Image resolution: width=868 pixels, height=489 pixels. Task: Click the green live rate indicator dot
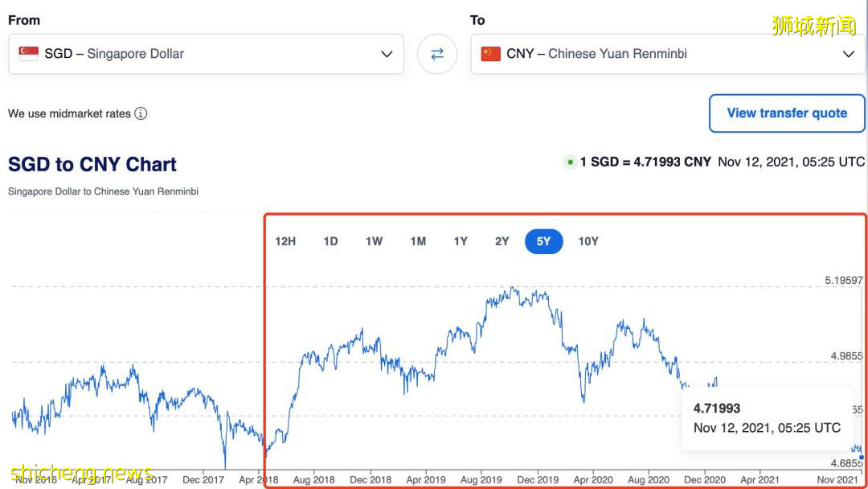(571, 162)
